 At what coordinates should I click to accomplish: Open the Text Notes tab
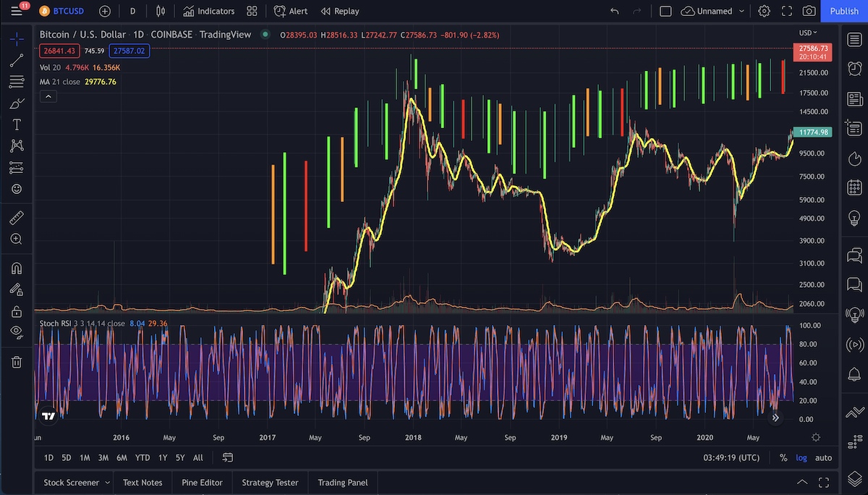142,483
